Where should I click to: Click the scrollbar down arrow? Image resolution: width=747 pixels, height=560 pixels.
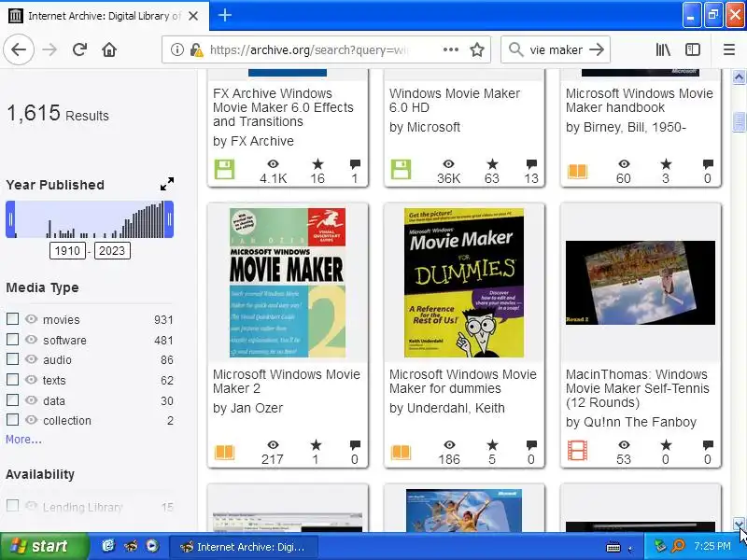(x=739, y=525)
